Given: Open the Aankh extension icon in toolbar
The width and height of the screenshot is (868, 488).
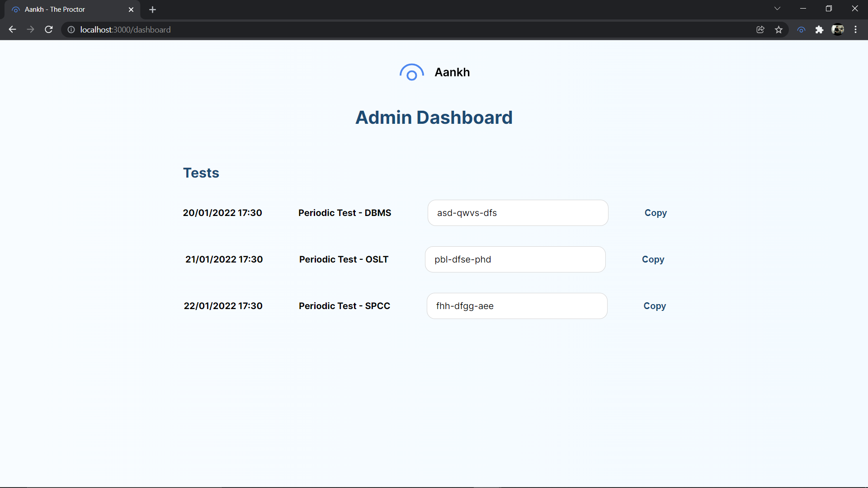Looking at the screenshot, I should click(x=801, y=29).
